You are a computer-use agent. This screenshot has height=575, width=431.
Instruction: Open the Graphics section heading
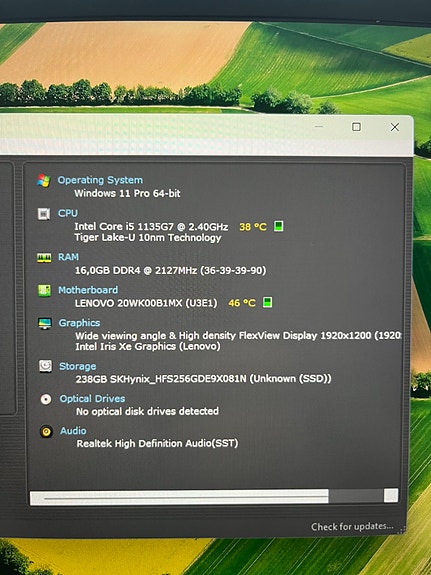click(80, 323)
